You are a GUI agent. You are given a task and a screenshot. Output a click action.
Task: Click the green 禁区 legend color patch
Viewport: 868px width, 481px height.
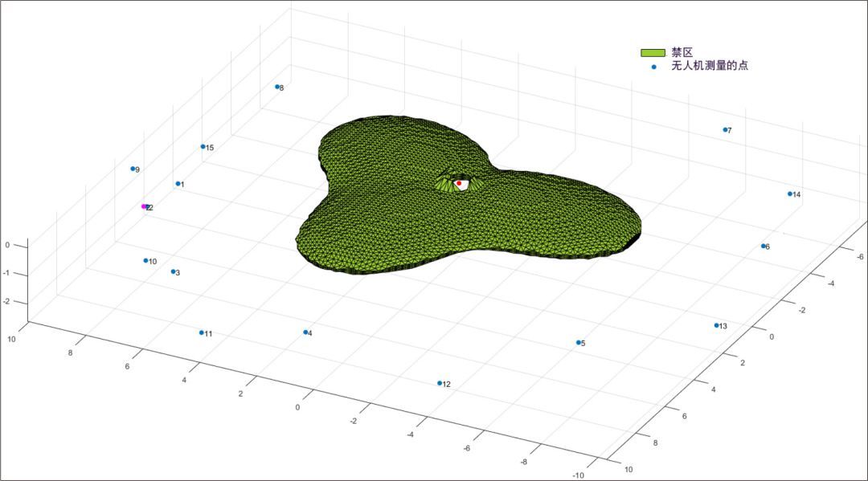pos(653,53)
